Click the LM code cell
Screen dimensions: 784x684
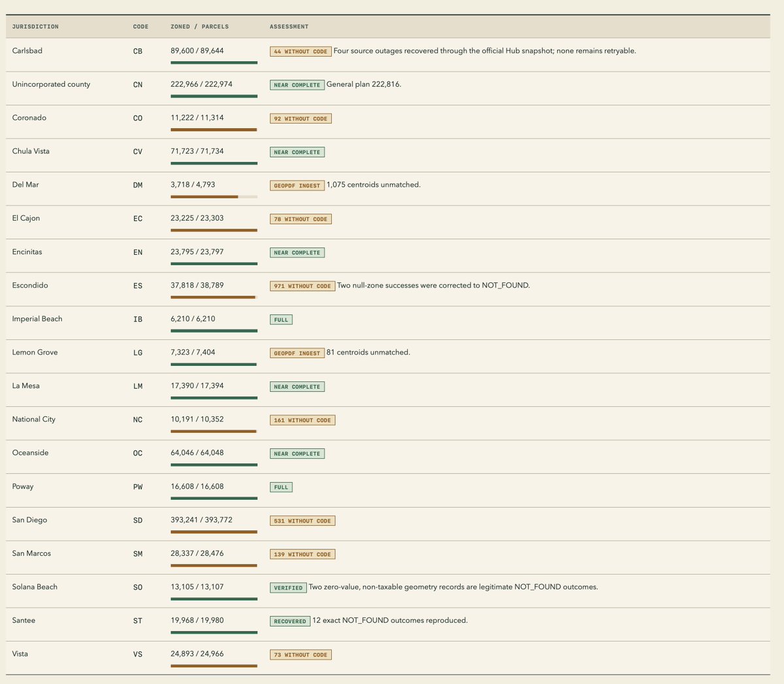click(x=137, y=386)
